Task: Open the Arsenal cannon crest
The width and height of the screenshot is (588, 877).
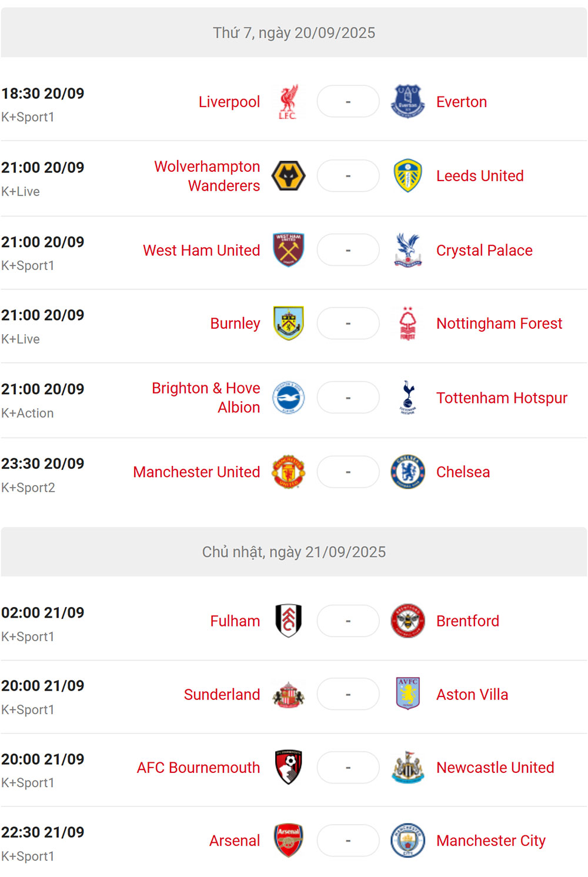Action: 288,841
